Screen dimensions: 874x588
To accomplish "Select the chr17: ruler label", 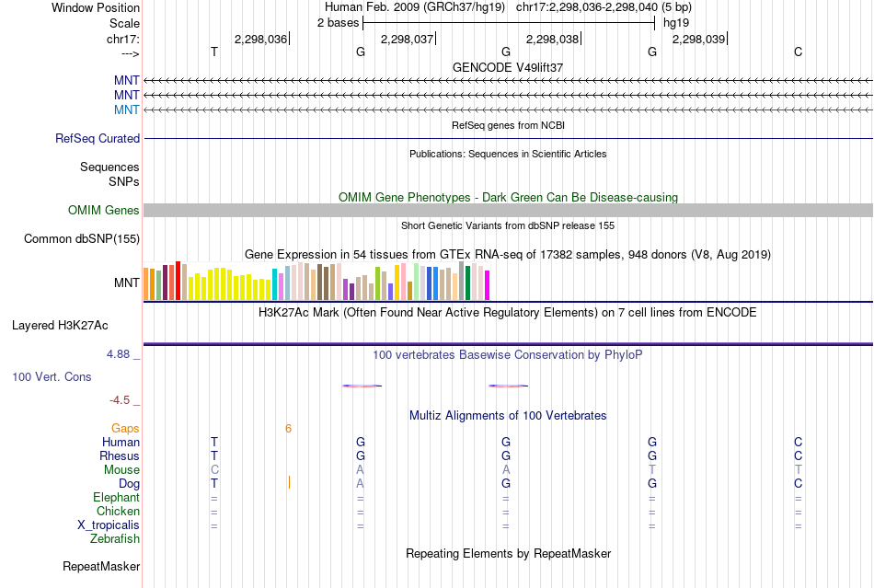I will click(x=122, y=39).
